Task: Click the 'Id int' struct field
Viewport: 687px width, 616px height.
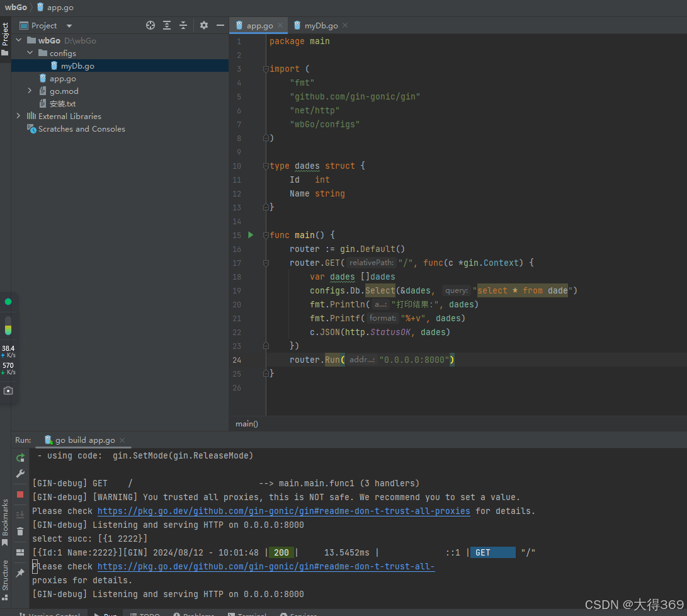Action: click(310, 180)
